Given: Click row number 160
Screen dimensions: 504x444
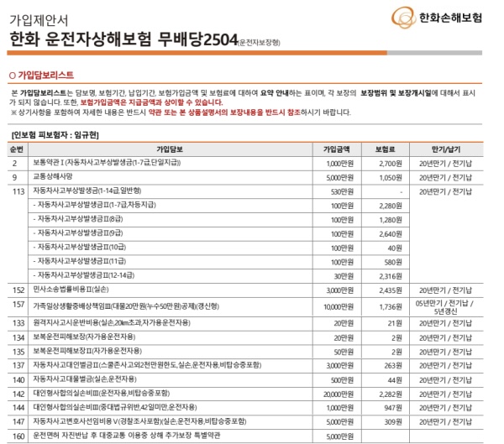Looking at the screenshot, I should (x=18, y=436).
